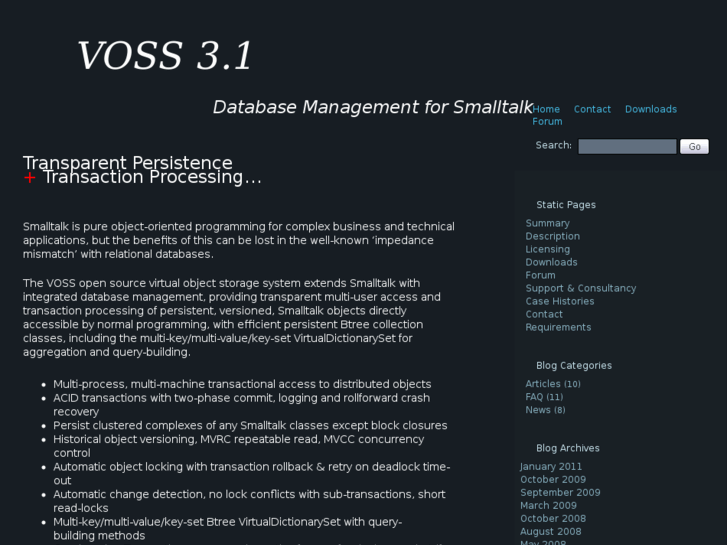The height and width of the screenshot is (545, 727).
Task: Browse the FAQ blog category
Action: [544, 397]
